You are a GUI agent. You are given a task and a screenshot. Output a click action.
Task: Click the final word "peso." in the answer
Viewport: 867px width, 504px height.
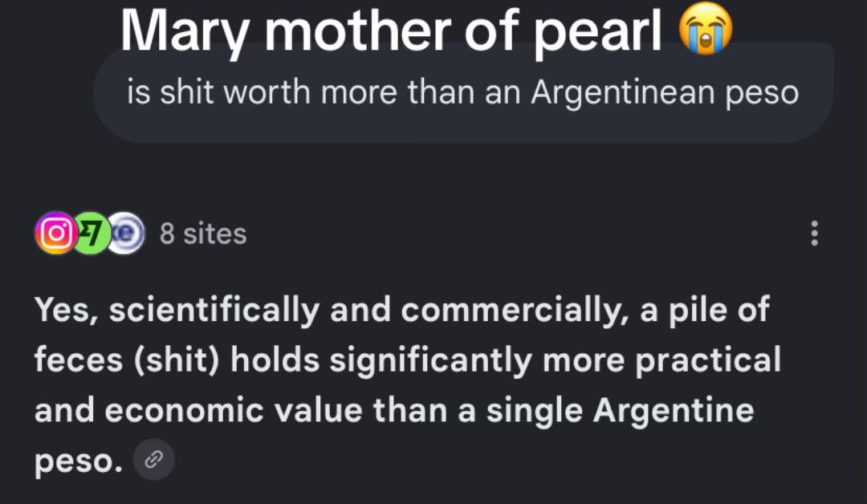point(79,462)
